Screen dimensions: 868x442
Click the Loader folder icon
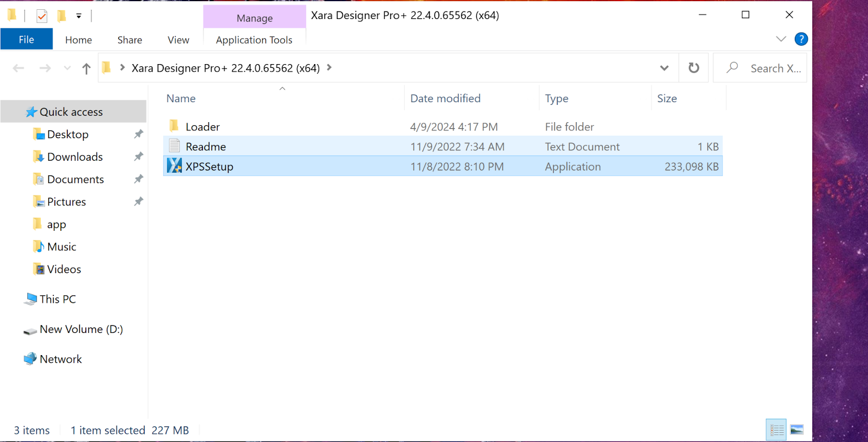pos(174,126)
